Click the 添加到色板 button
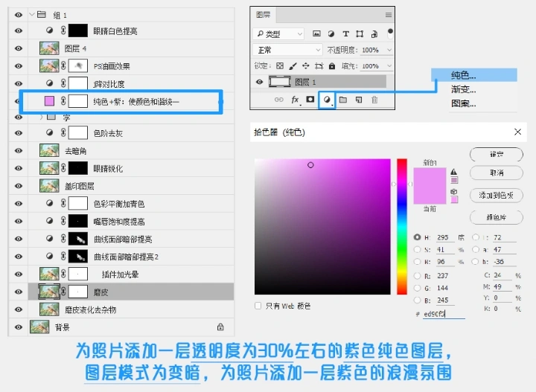Screen dimensions: 536x392 point(494,194)
